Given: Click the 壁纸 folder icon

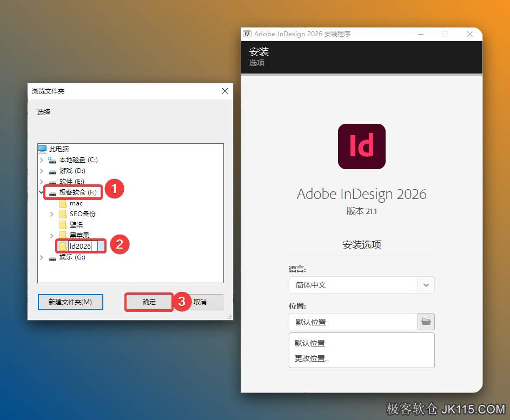Looking at the screenshot, I should tap(63, 225).
